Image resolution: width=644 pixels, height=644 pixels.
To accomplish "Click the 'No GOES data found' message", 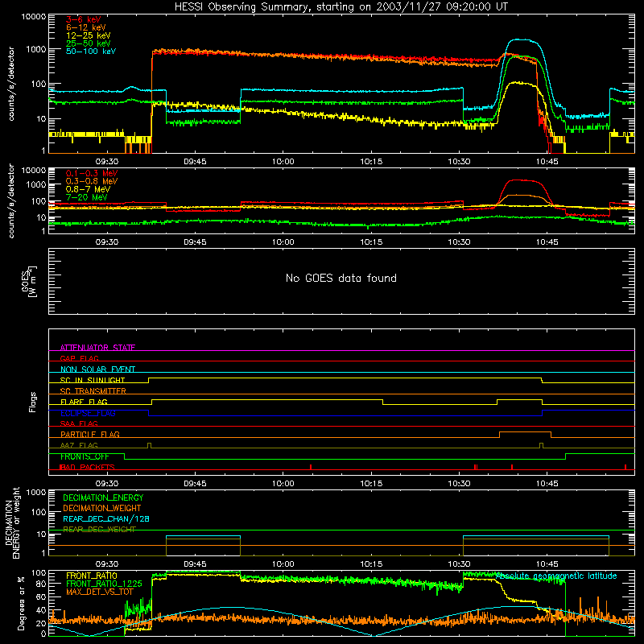I will 341,278.
